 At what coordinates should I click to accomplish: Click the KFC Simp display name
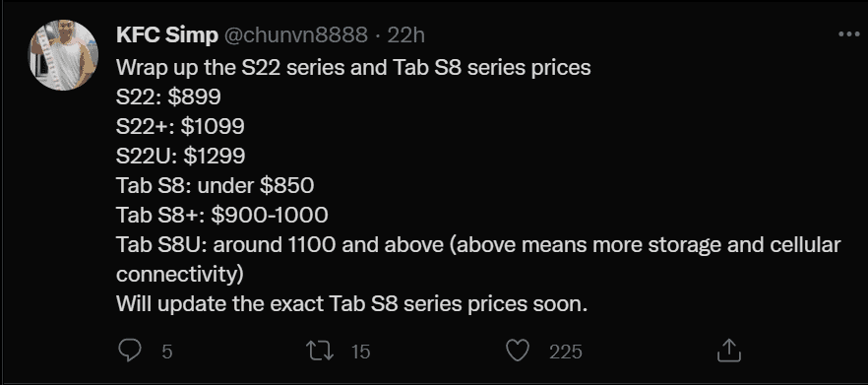(166, 35)
